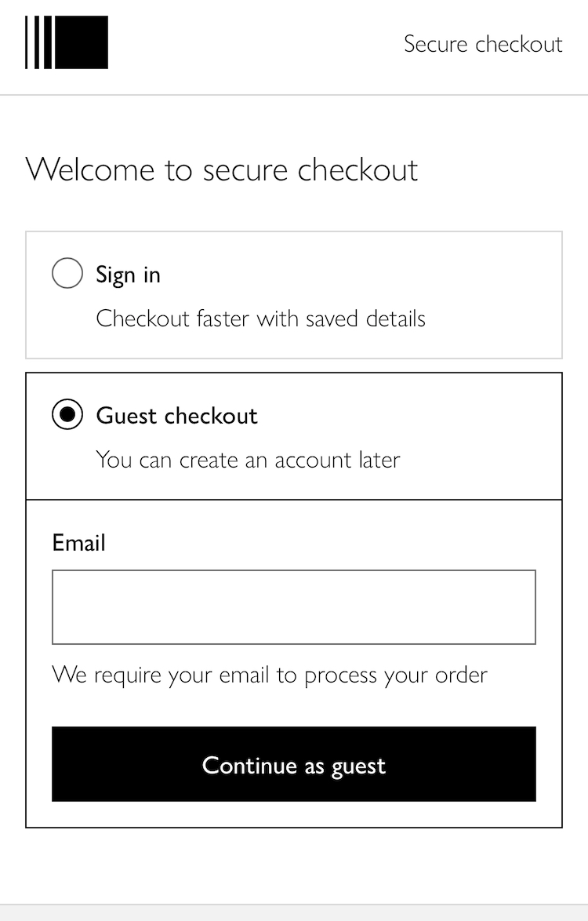Image resolution: width=588 pixels, height=921 pixels.
Task: Click the "Welcome to secure checkout" heading
Action: pyautogui.click(x=222, y=169)
